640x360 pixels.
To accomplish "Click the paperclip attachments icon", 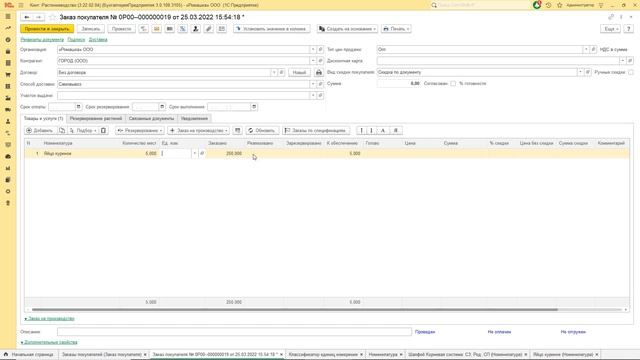I will [x=209, y=29].
